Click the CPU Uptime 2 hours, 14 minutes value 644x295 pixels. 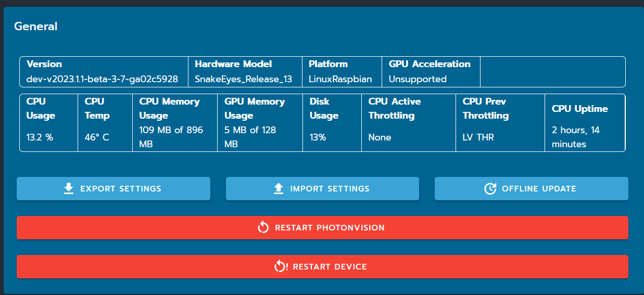[576, 137]
